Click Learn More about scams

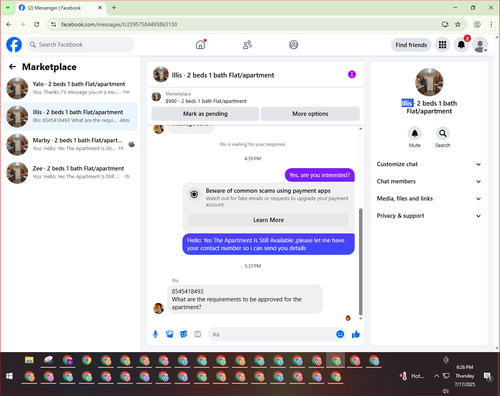click(x=268, y=220)
